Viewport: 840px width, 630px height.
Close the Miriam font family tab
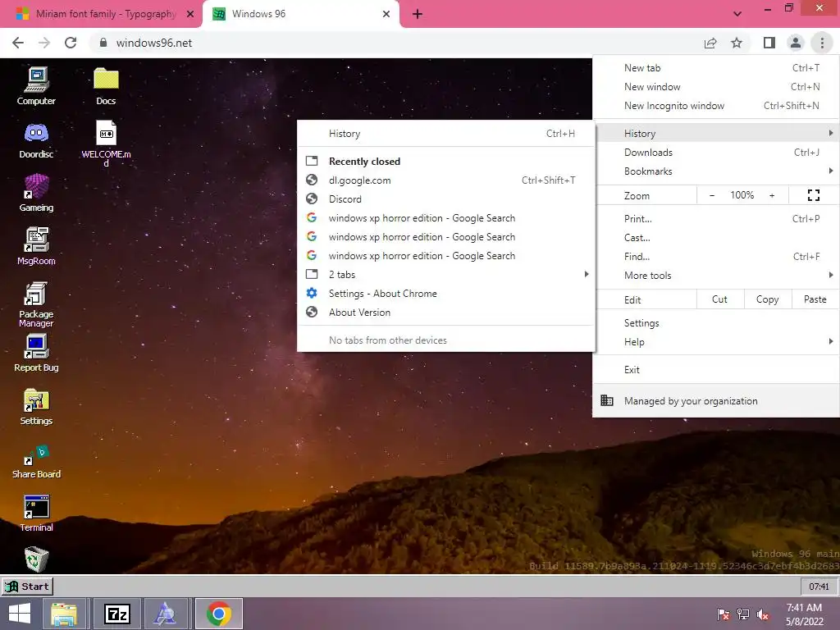[x=190, y=14]
